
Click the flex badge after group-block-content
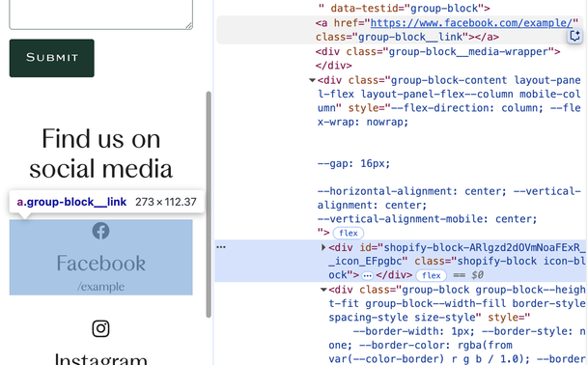[x=349, y=233]
